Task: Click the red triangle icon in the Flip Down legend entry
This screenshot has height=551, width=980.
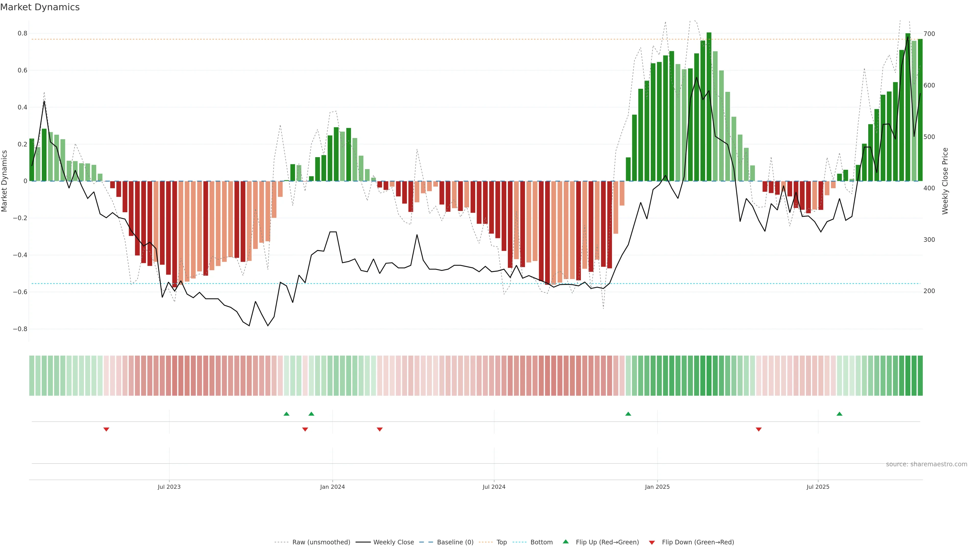Action: tap(652, 543)
